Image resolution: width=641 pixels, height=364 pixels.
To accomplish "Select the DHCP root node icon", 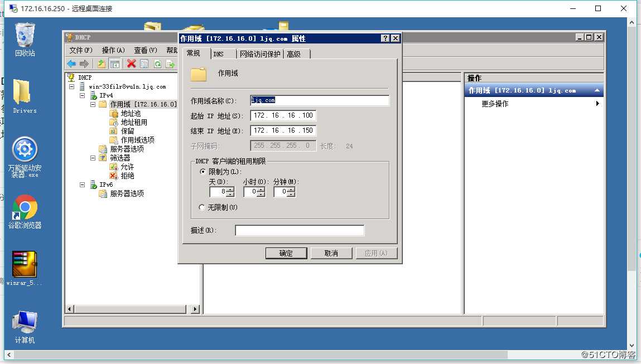I will [x=70, y=77].
